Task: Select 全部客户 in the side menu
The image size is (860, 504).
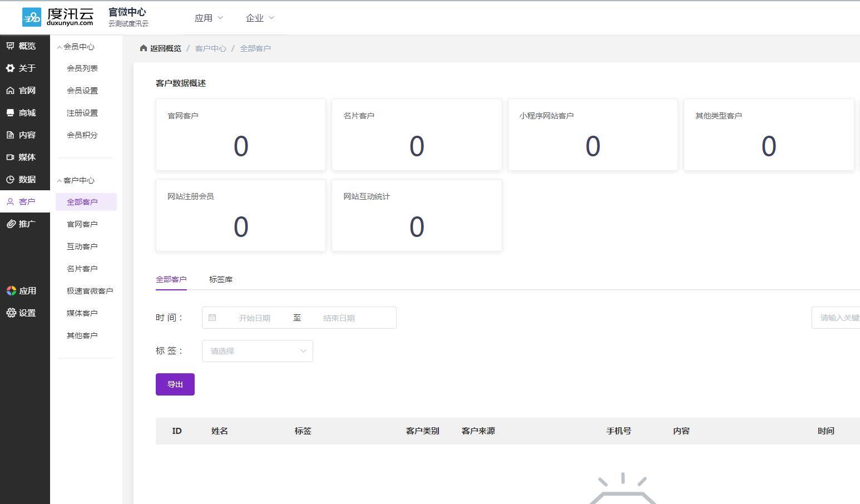Action: 86,202
